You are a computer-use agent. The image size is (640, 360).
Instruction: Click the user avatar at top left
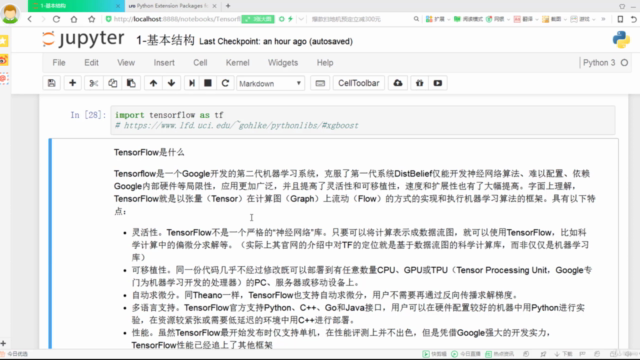10,14
